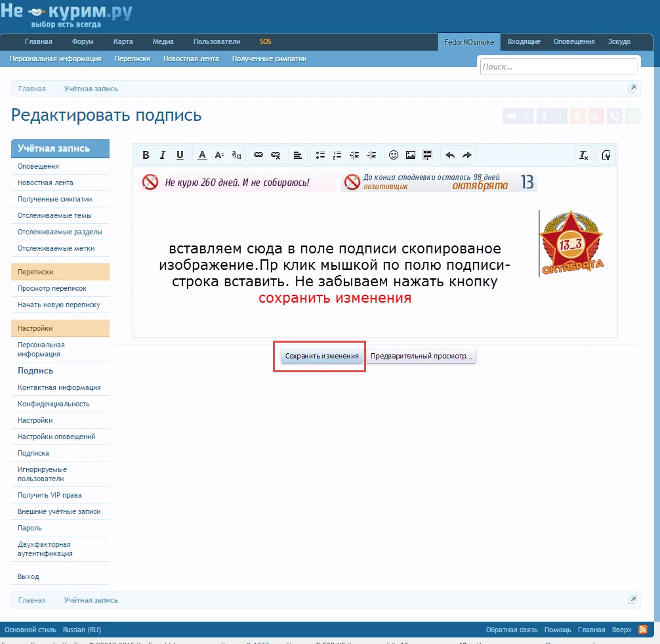
Task: Redo the last undone edit
Action: [467, 155]
